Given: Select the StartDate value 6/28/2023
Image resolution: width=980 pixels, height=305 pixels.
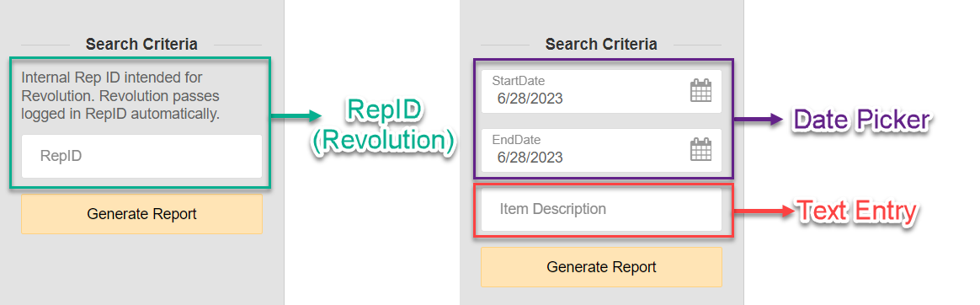Looking at the screenshot, I should click(530, 98).
